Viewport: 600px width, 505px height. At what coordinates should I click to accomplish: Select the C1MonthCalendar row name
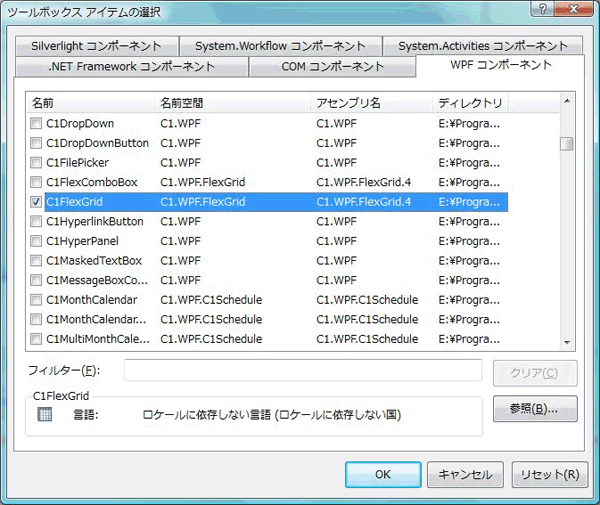point(92,300)
